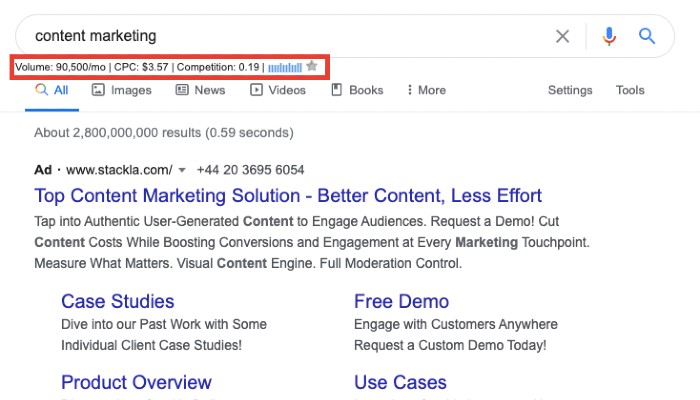Click inside the content marketing search field

tap(280, 36)
